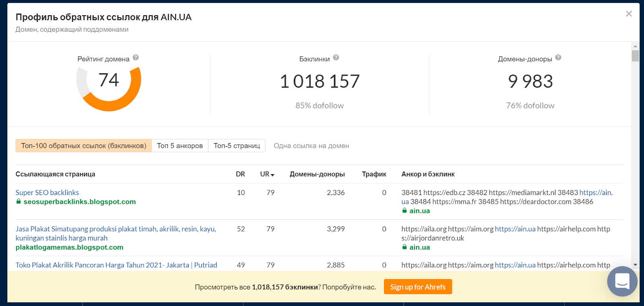Click 2,885 referring domains value
The image size is (644, 306).
point(336,265)
